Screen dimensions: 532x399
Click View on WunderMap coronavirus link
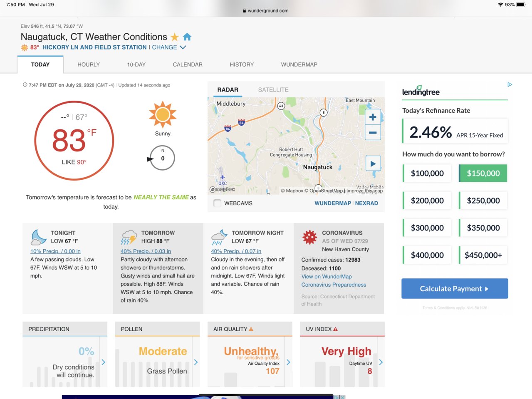(327, 277)
